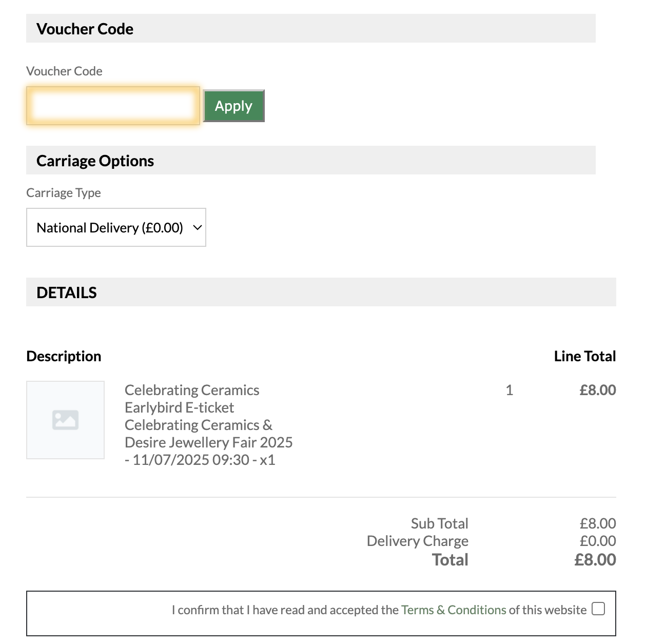Click the dropdown chevron next to National Delivery

pos(197,227)
